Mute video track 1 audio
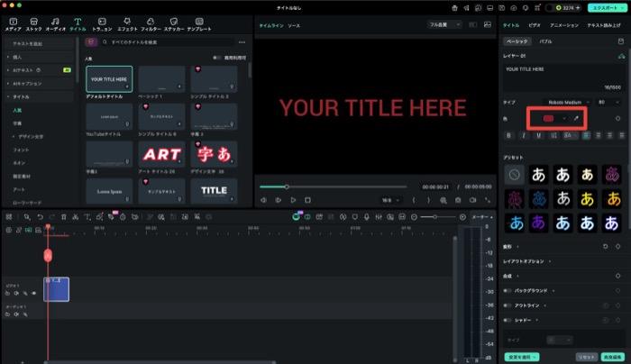 pos(16,293)
